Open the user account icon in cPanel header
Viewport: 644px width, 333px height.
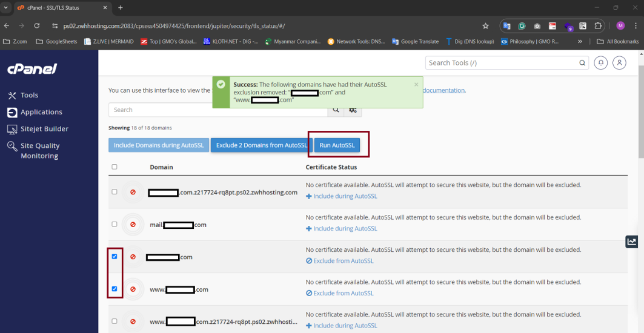(619, 63)
